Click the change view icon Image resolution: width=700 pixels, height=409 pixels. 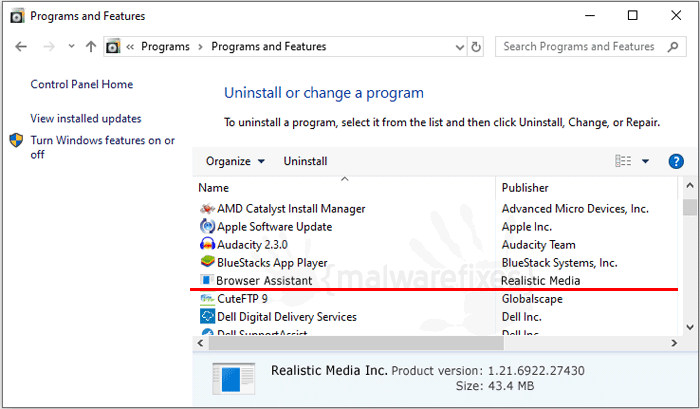[623, 161]
